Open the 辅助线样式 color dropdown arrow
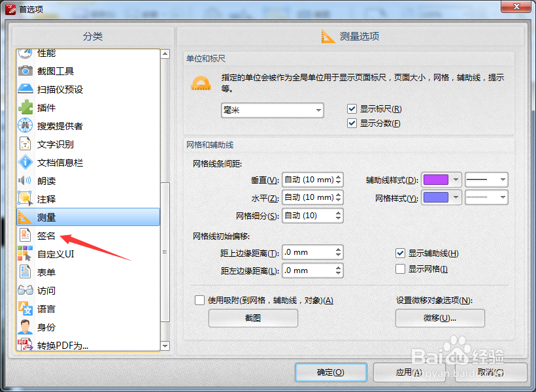This screenshot has height=392, width=536. [x=456, y=180]
